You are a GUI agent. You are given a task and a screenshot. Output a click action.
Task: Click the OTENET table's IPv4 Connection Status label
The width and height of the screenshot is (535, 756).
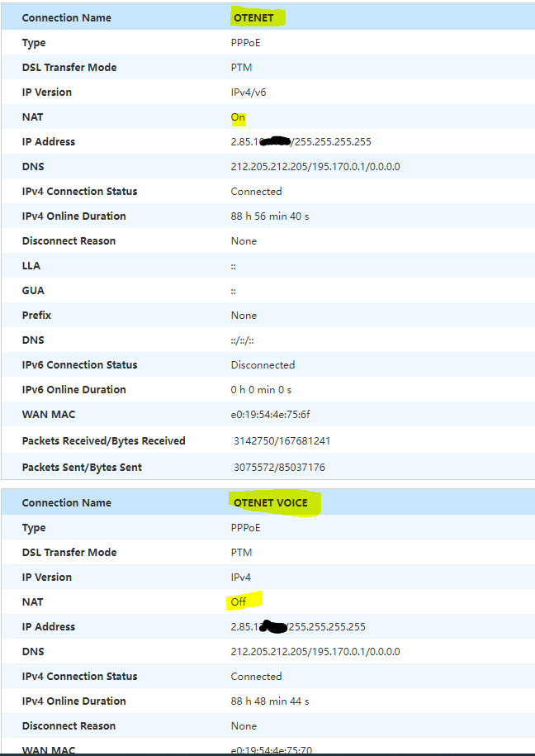pos(79,192)
